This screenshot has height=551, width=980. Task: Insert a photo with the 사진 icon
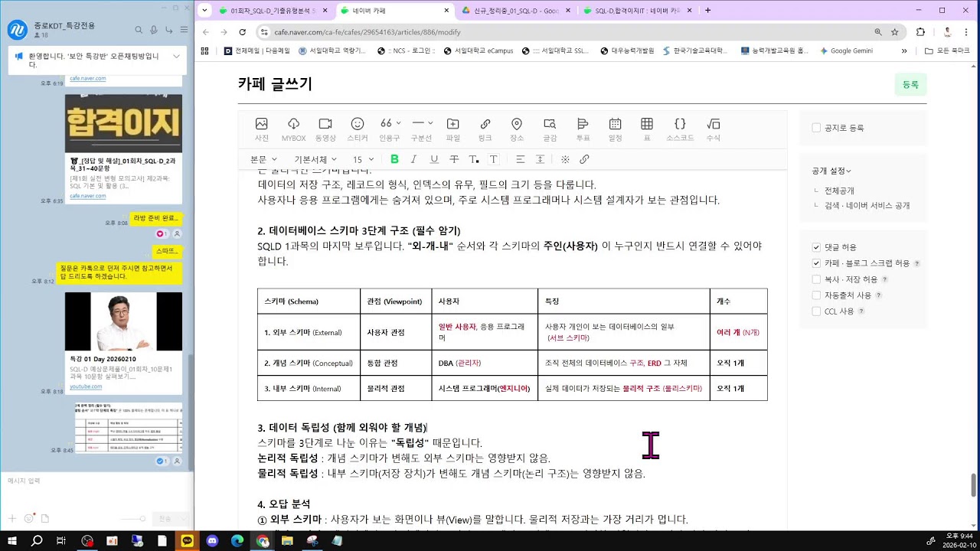262,129
